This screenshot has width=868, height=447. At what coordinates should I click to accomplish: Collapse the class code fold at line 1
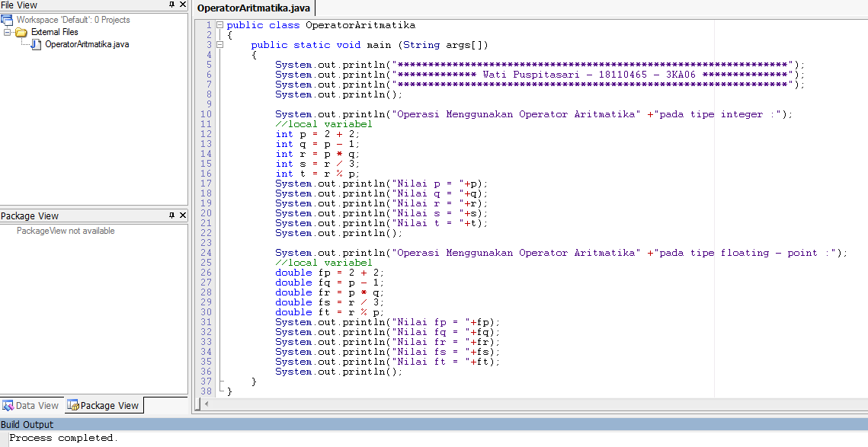pyautogui.click(x=219, y=25)
